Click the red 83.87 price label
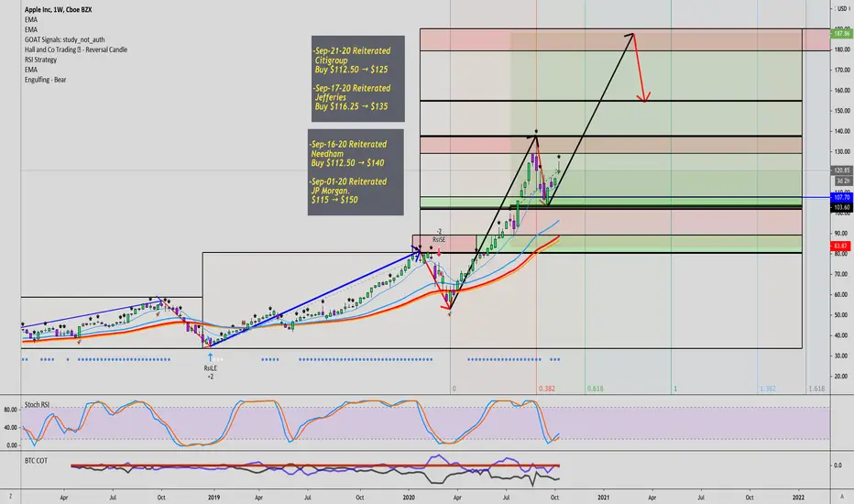 tap(841, 247)
